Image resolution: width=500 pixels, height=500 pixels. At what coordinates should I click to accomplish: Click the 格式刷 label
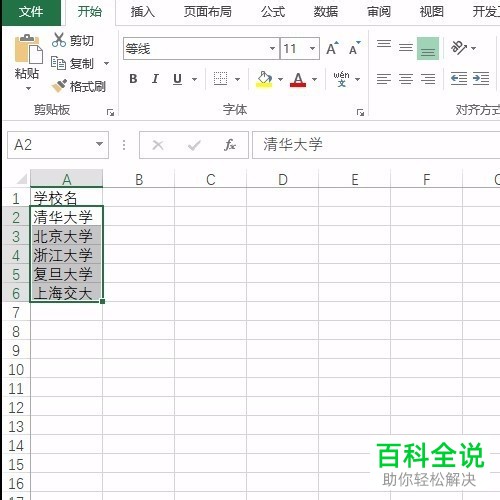pos(88,87)
